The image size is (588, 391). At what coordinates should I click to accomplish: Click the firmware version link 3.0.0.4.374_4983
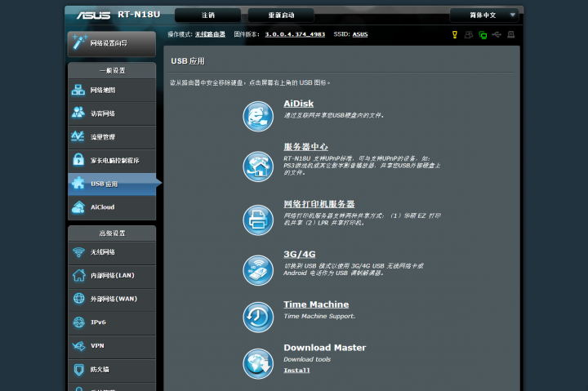[x=295, y=34]
